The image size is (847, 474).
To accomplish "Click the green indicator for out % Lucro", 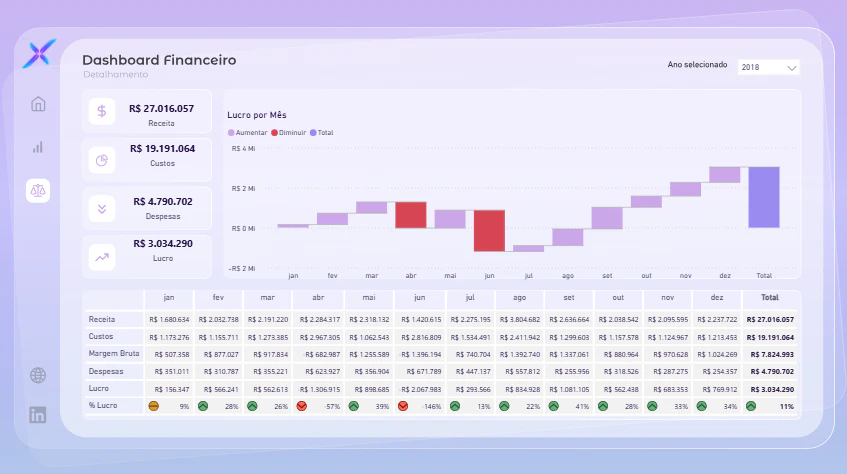I will click(603, 406).
